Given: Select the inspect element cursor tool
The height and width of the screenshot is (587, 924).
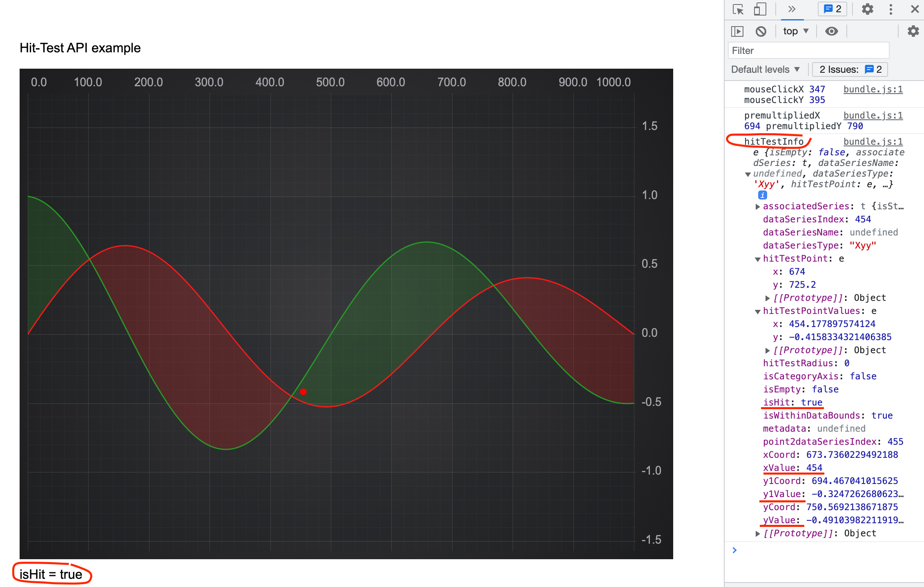Looking at the screenshot, I should click(738, 9).
